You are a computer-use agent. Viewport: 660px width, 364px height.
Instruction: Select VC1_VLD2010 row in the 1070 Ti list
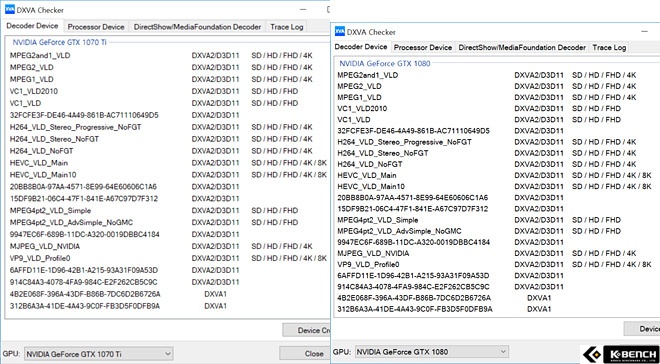pyautogui.click(x=168, y=91)
